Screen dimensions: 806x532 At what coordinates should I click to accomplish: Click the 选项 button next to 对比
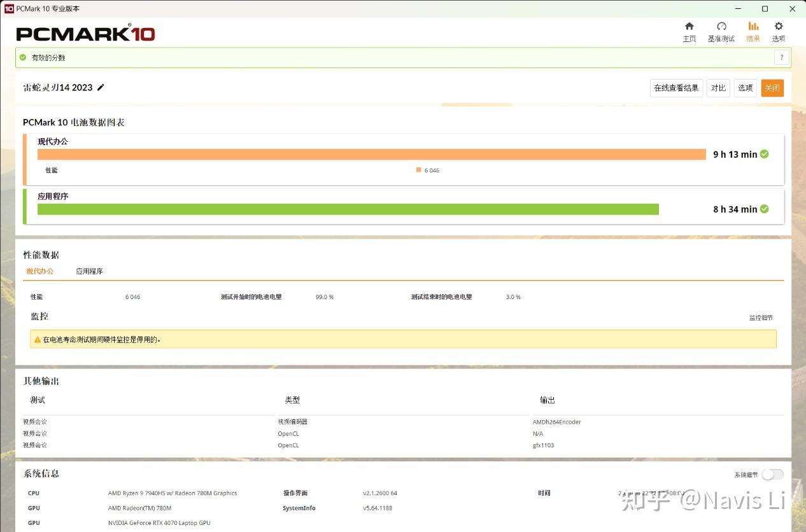tap(746, 88)
